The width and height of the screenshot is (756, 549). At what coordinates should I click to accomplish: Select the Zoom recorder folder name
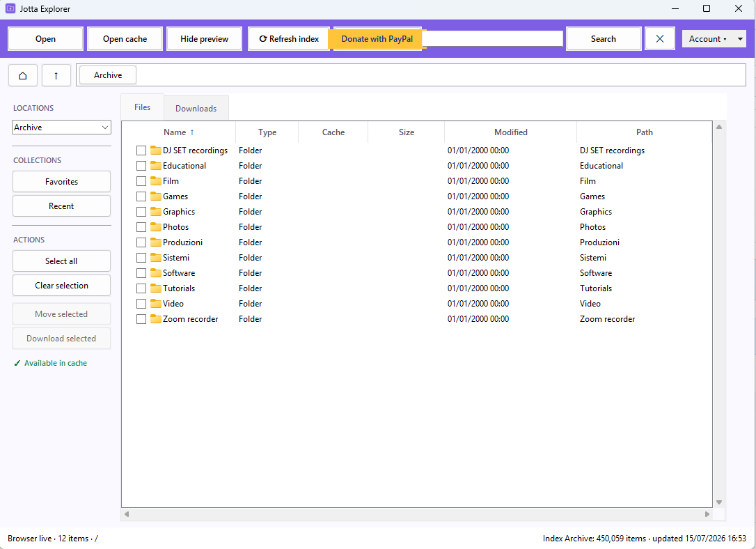[191, 319]
